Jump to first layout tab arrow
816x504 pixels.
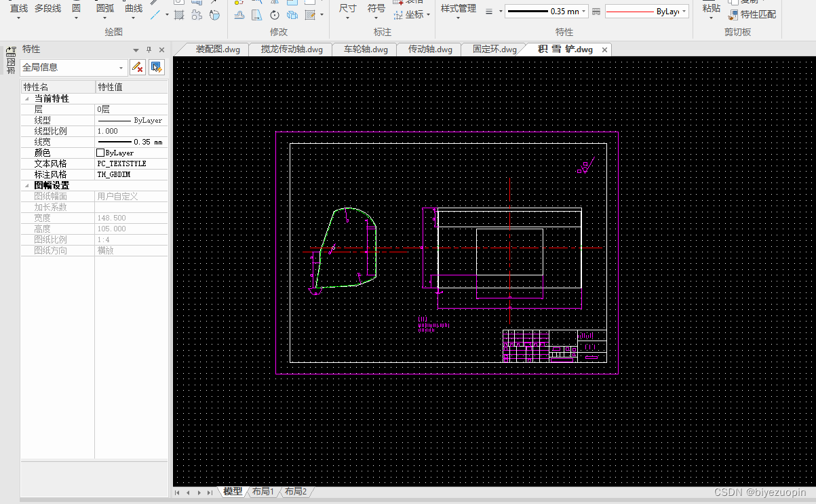(178, 492)
